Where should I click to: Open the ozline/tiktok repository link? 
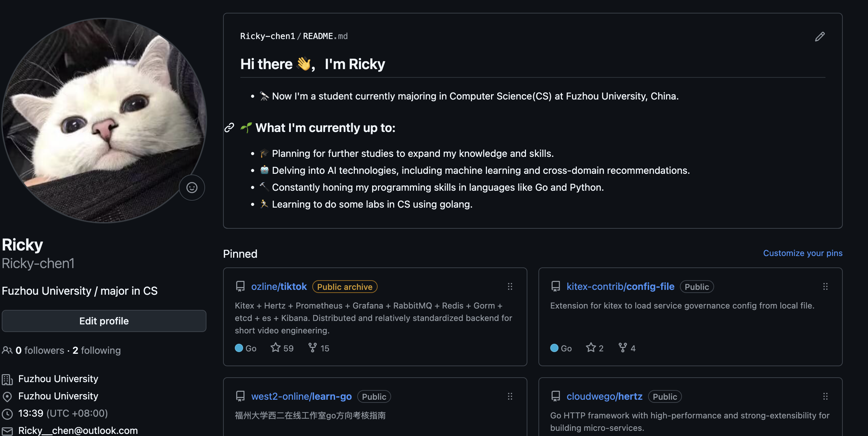[279, 287]
